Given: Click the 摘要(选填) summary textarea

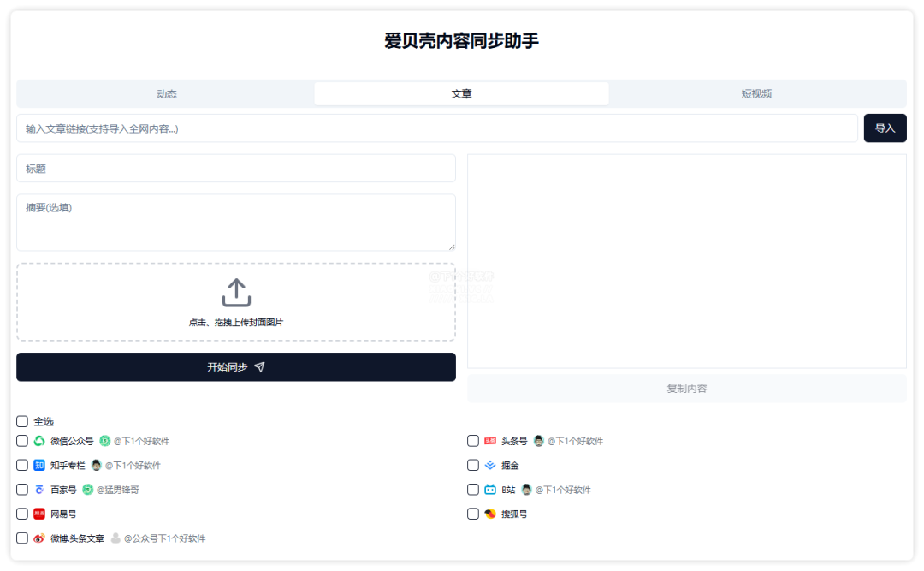Looking at the screenshot, I should (x=236, y=223).
